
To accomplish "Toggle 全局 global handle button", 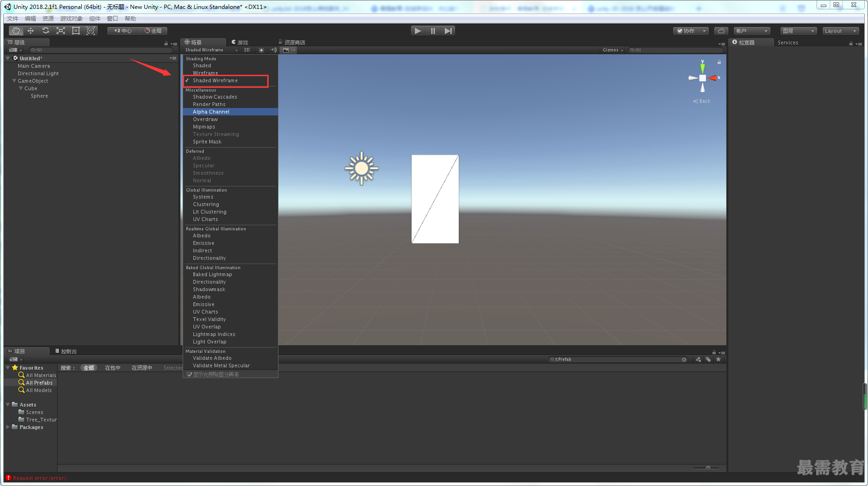I will point(153,31).
